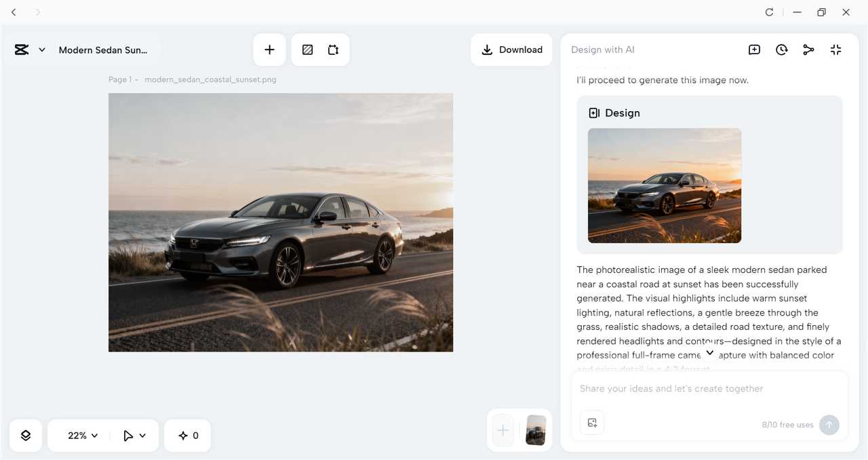Image resolution: width=868 pixels, height=460 pixels.
Task: Expand the dropdown beside the CapCut logo
Action: pyautogui.click(x=42, y=49)
